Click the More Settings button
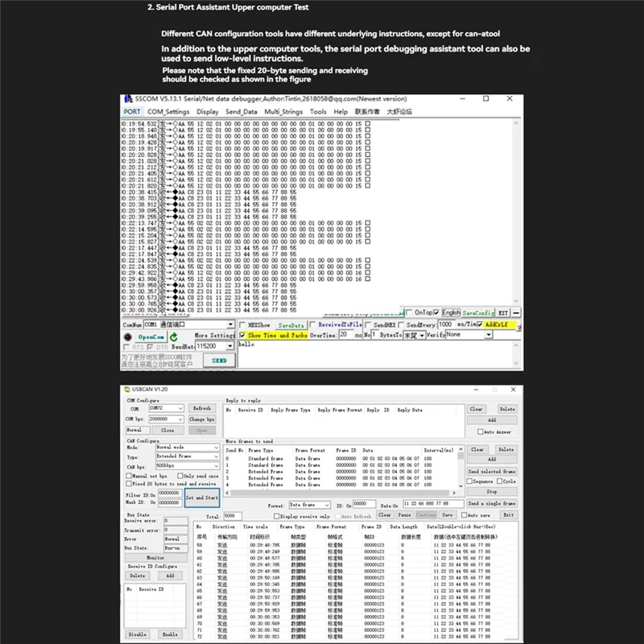Viewport: 644px width, 644px height. [214, 336]
